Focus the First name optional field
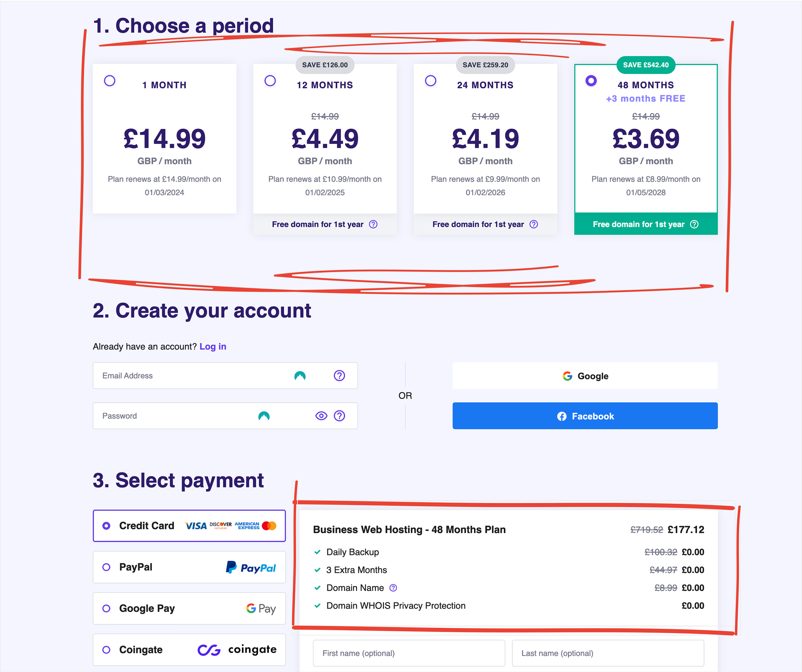This screenshot has height=672, width=802. [409, 653]
